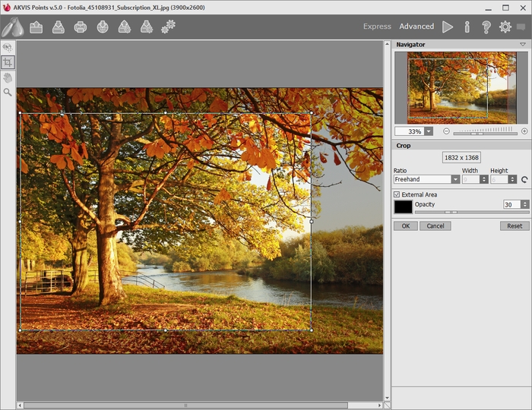
Task: Click vertical scrollbar up arrow
Action: click(x=387, y=44)
